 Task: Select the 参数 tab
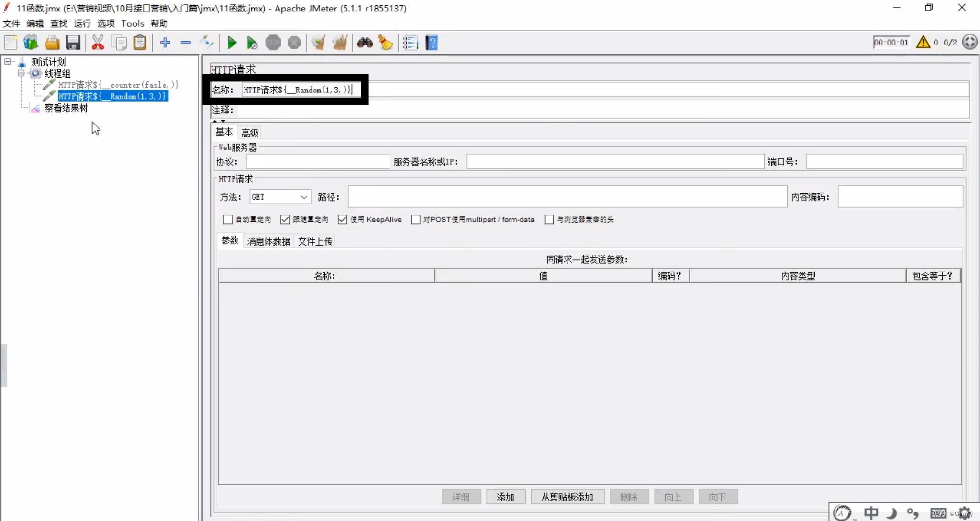(x=230, y=240)
